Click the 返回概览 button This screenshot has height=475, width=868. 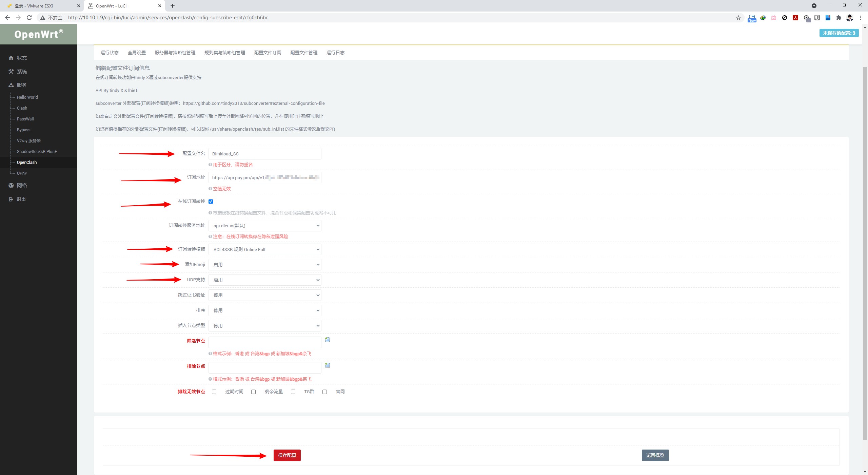pos(655,455)
